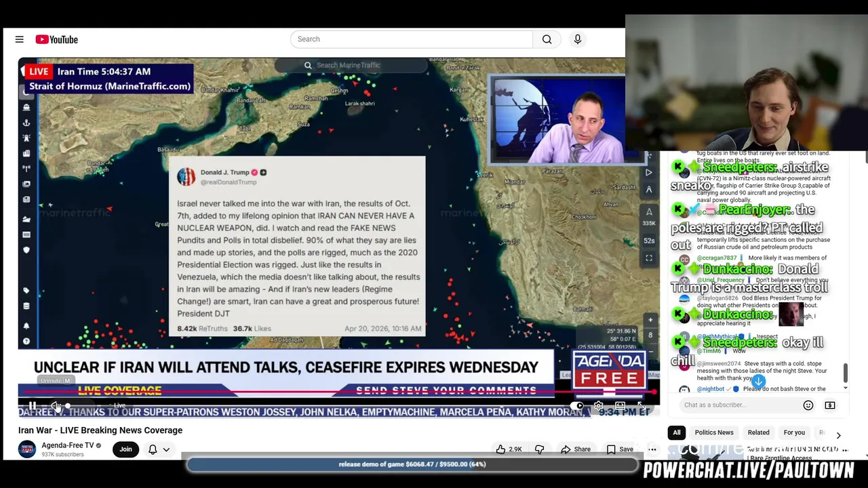Open the database layers icon in sidebar
This screenshot has width=868, height=488.
tap(26, 306)
